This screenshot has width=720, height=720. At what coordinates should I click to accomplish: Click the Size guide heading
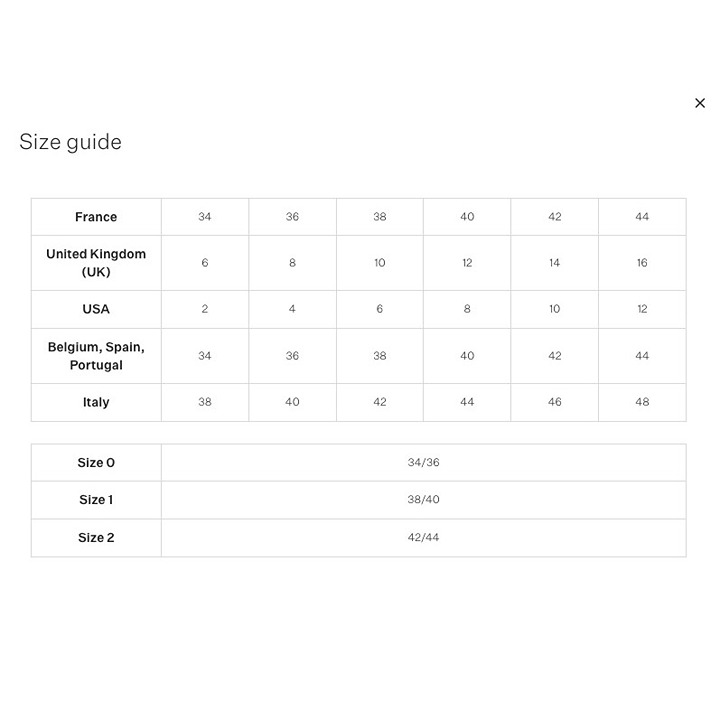click(x=70, y=142)
